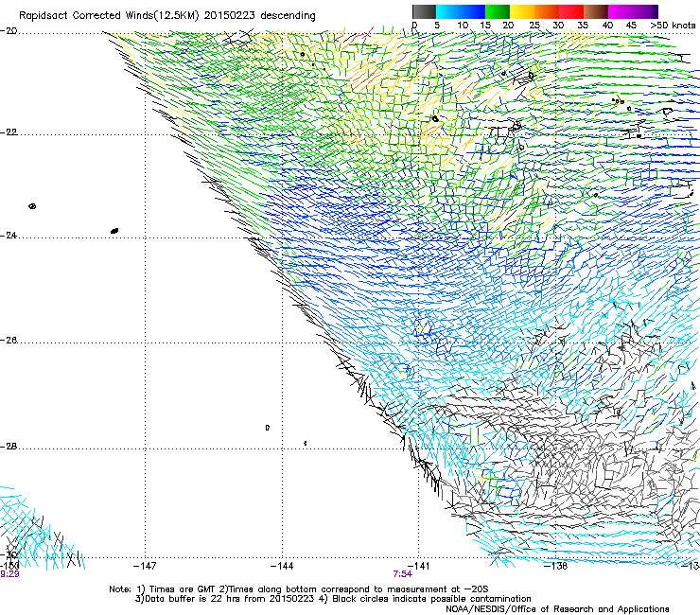Click the purple 7:54 pass time label
The width and height of the screenshot is (700, 615).
tap(402, 574)
